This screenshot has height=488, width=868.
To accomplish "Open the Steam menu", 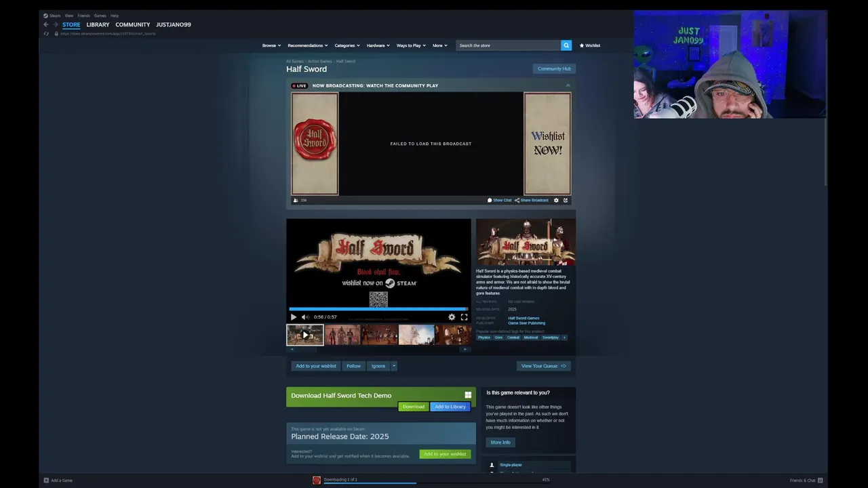I will (x=52, y=16).
